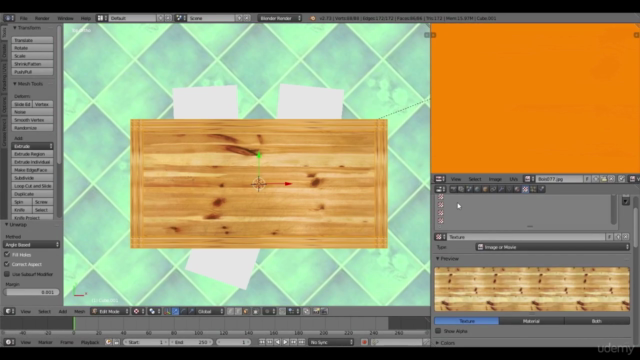Toggle automatic keyframe record button
640x360 pixels.
tap(364, 342)
